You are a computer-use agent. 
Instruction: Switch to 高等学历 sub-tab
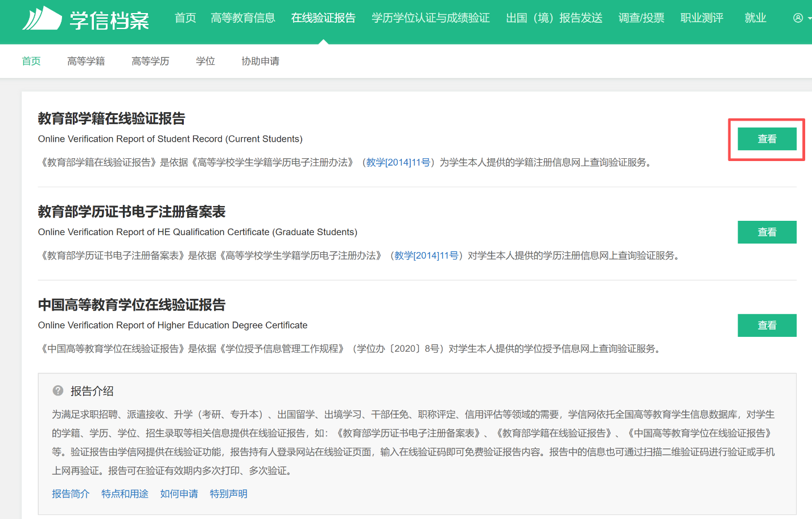tap(150, 61)
